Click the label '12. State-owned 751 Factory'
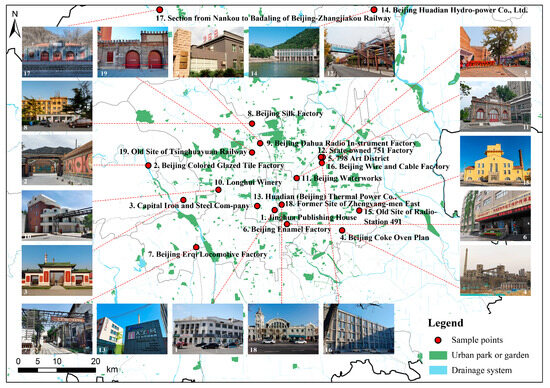Image resolution: width=550 pixels, height=388 pixels. 365,150
